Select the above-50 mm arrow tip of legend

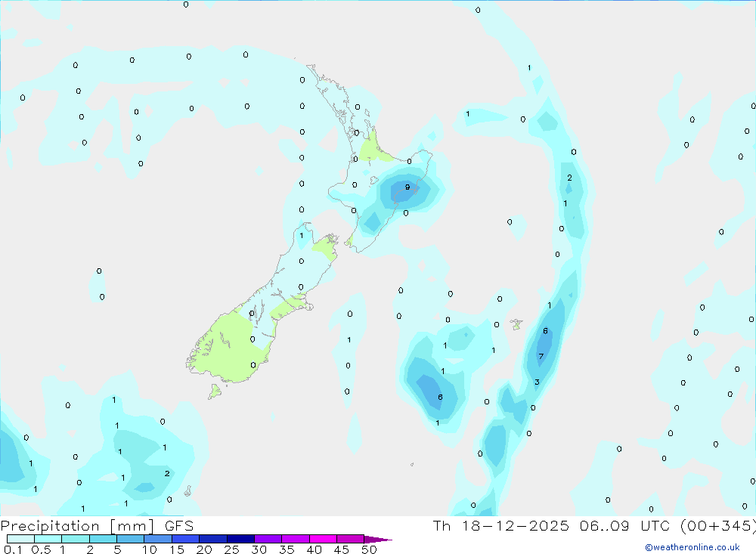click(x=378, y=540)
